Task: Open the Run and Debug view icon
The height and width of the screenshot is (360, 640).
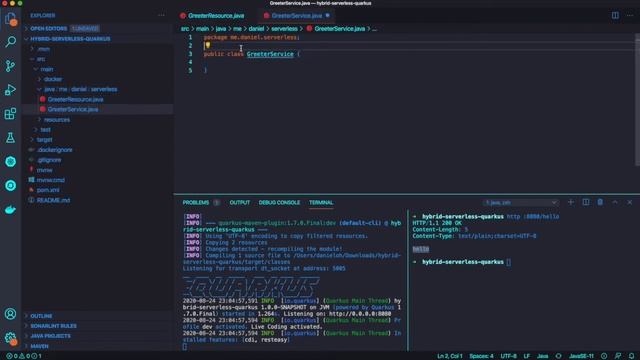Action: pyautogui.click(x=10, y=90)
